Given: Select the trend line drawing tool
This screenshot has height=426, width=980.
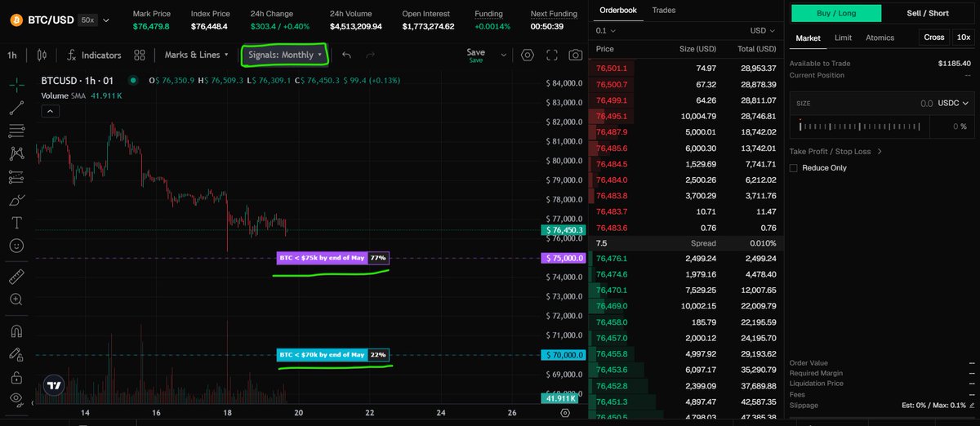Looking at the screenshot, I should click(x=16, y=108).
